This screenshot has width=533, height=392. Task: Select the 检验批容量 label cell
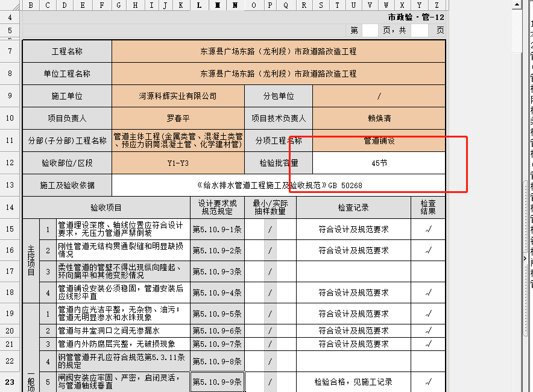tap(279, 163)
